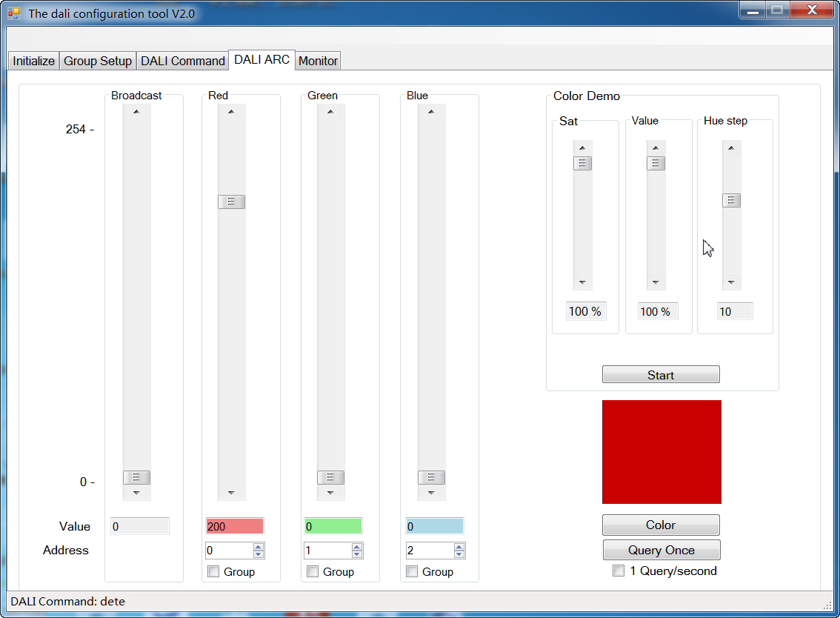
Task: Click the Broadcast slider up arrow
Action: click(136, 112)
